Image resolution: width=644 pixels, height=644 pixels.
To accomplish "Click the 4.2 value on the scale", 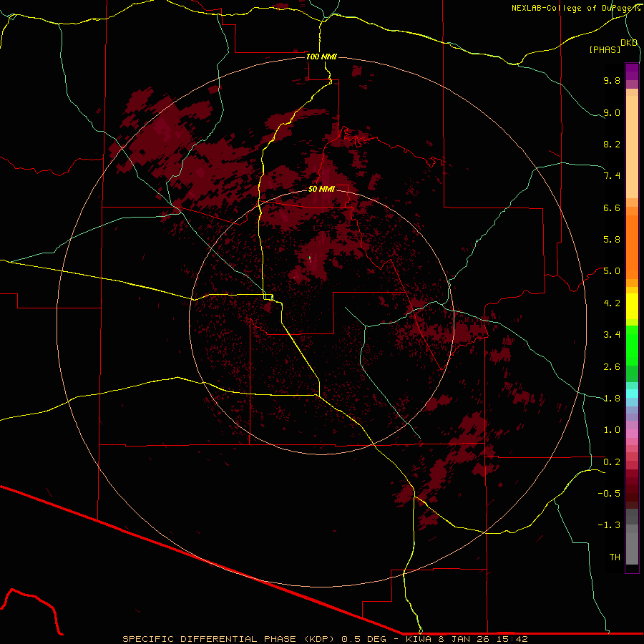I will pyautogui.click(x=612, y=303).
